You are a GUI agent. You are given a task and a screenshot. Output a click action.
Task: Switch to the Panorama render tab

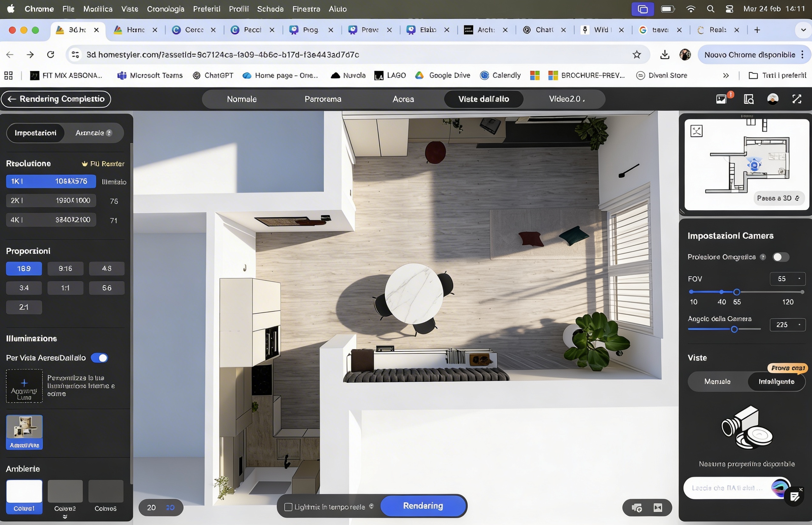tap(323, 99)
